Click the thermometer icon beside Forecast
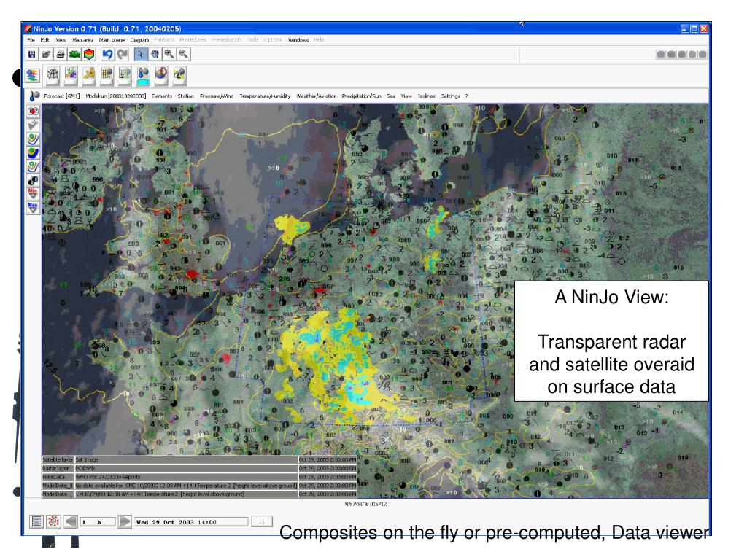Viewport: 747px width, 560px height. pyautogui.click(x=34, y=96)
